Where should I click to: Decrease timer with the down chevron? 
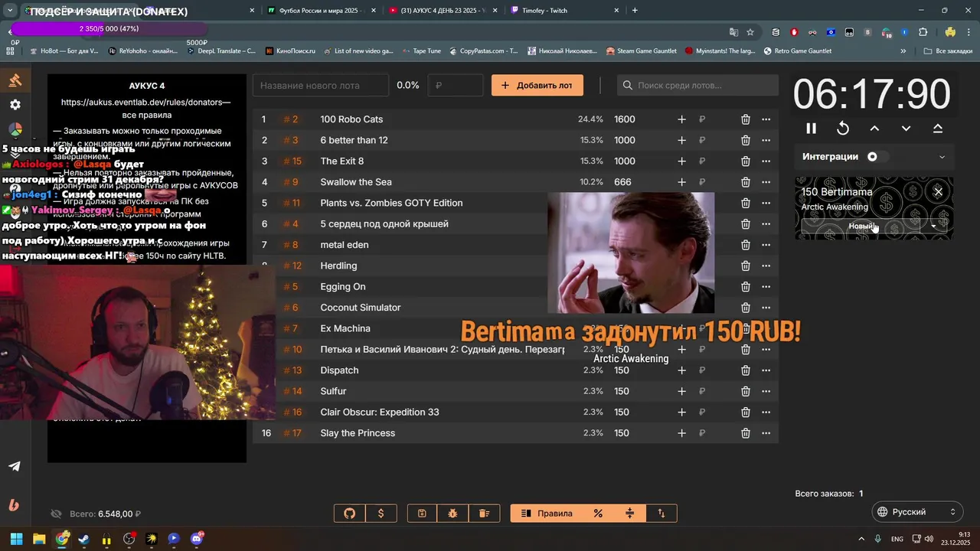point(906,129)
